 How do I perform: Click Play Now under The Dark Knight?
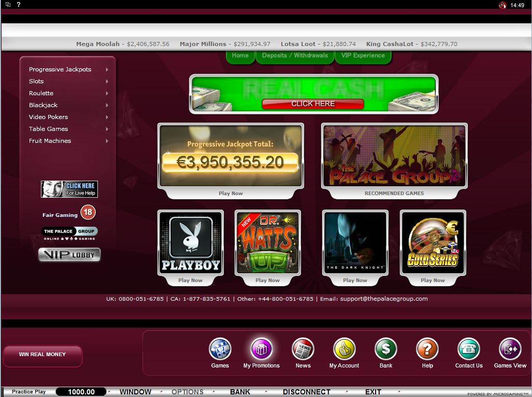(x=355, y=281)
